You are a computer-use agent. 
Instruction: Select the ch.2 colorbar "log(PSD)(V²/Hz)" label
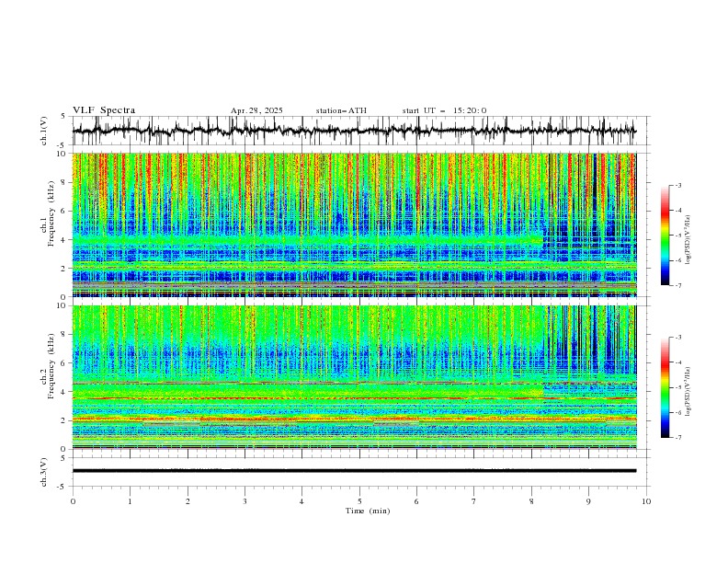688,391
